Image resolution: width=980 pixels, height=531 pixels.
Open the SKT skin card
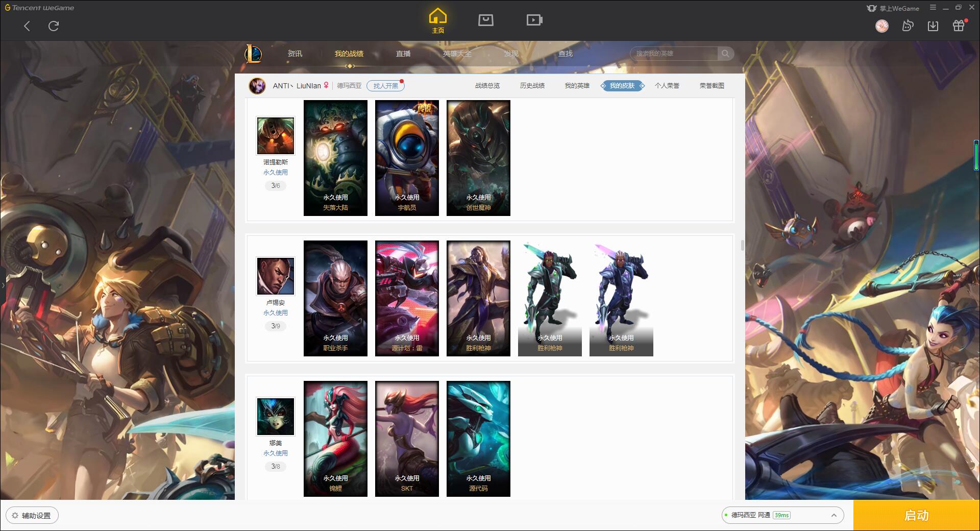click(x=407, y=439)
